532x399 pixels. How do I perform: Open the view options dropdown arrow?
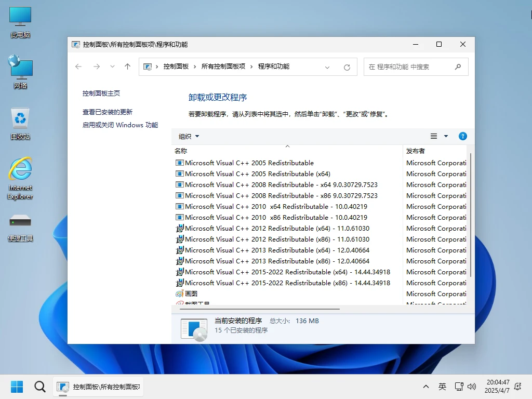click(446, 136)
